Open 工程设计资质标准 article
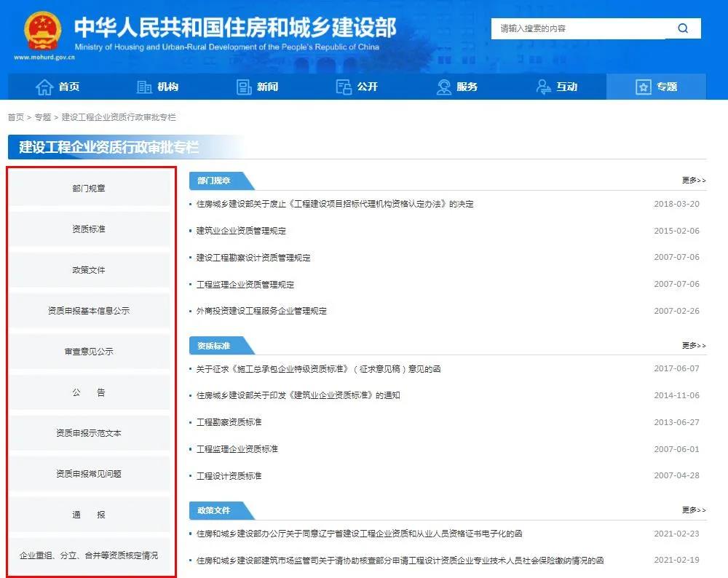Image resolution: width=728 pixels, height=578 pixels. [229, 476]
